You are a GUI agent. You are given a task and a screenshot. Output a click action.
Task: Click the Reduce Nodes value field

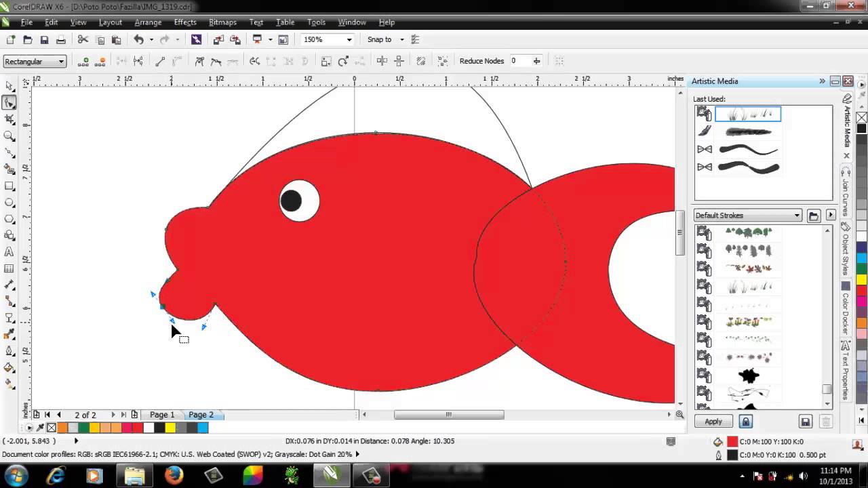click(521, 61)
